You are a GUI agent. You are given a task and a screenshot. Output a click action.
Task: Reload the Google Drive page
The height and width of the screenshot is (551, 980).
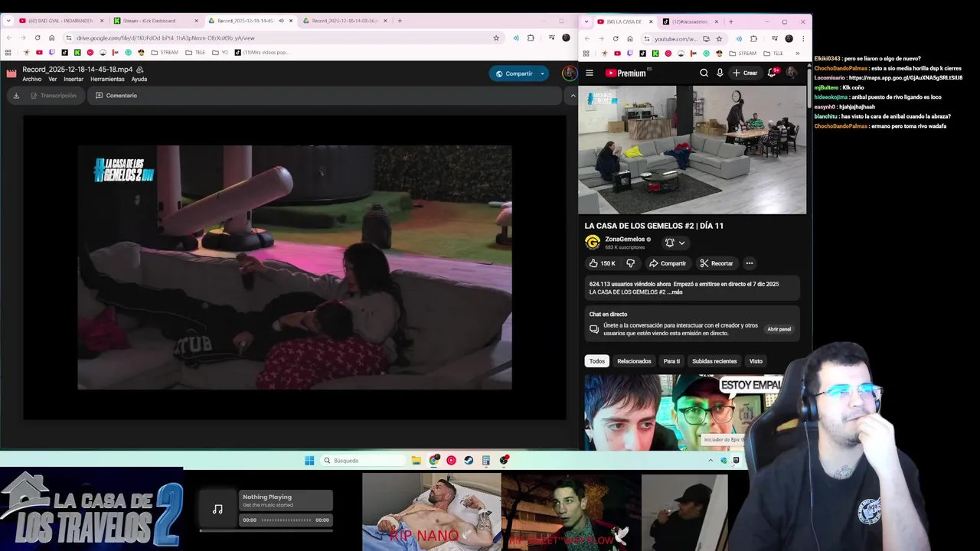(x=37, y=37)
